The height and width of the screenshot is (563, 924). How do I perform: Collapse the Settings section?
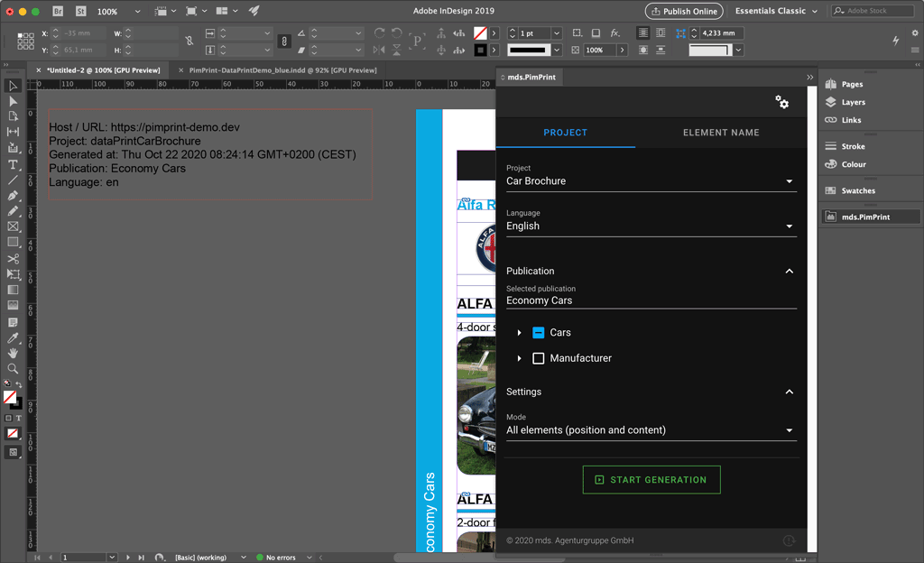789,392
